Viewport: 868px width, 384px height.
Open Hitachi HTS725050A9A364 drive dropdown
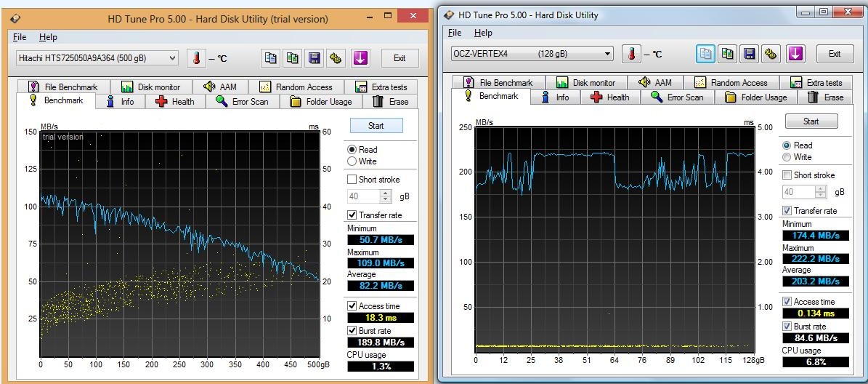click(97, 57)
